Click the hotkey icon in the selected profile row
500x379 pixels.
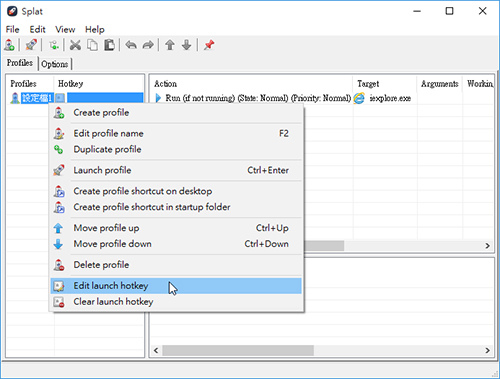(60, 98)
